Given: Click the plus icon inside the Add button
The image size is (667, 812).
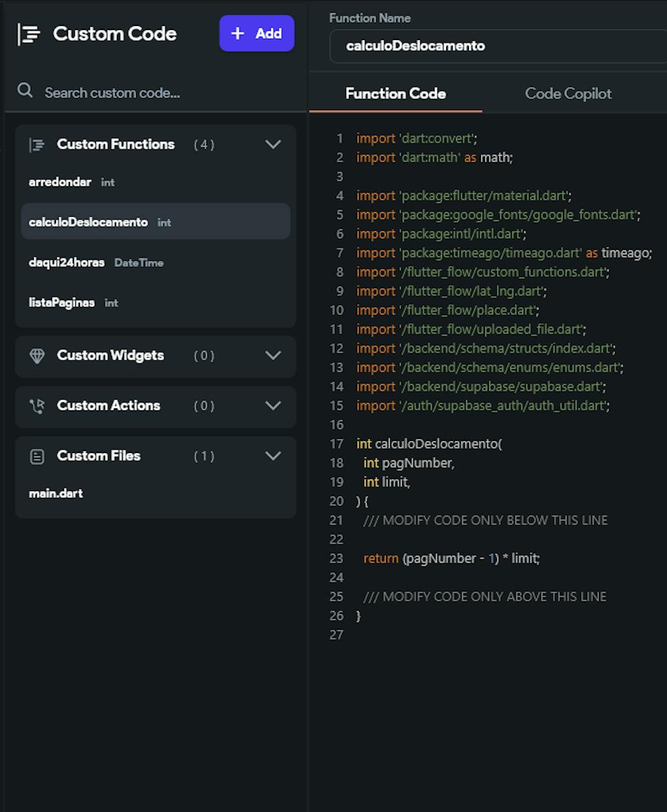Looking at the screenshot, I should click(x=238, y=33).
